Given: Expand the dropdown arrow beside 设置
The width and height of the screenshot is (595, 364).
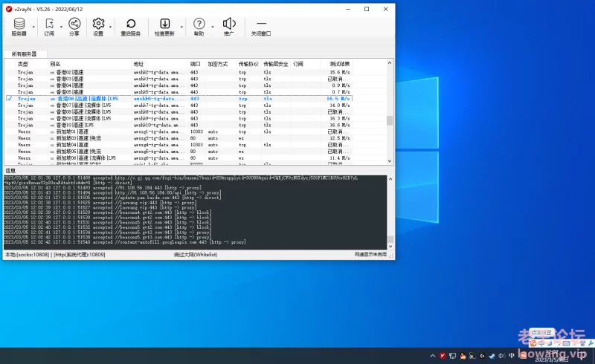Looking at the screenshot, I should pyautogui.click(x=110, y=27).
